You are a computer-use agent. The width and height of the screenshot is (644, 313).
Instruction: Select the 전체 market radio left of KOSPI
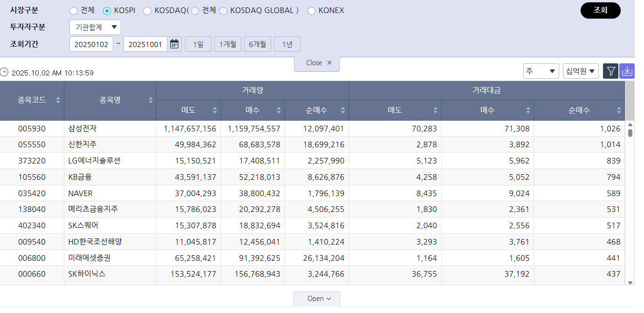click(74, 11)
